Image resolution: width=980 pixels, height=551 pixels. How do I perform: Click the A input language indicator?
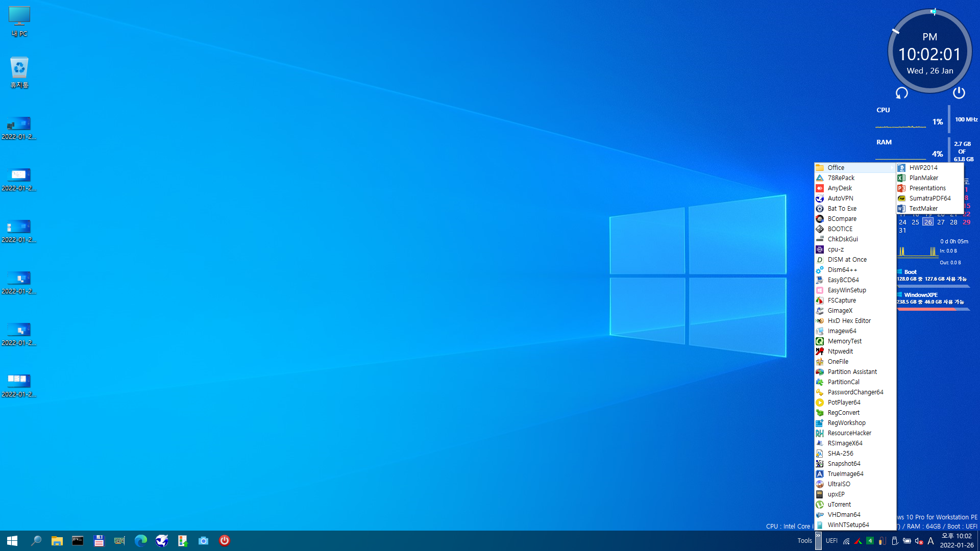(930, 541)
